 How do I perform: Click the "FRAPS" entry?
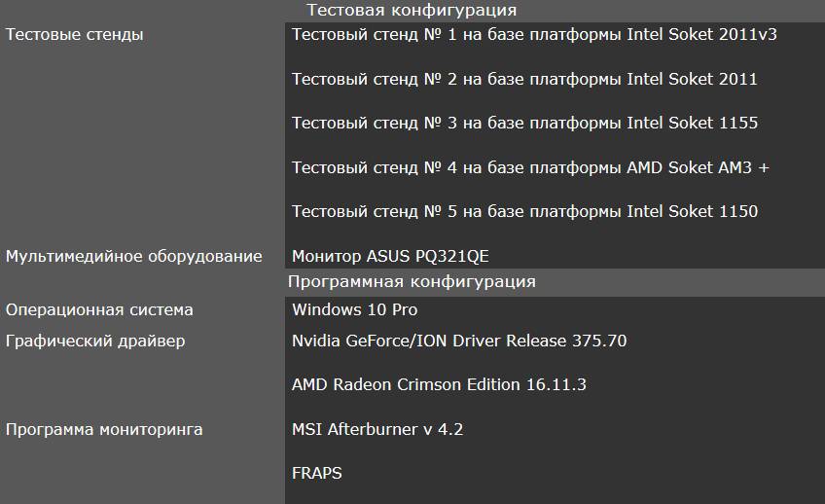[x=316, y=474]
